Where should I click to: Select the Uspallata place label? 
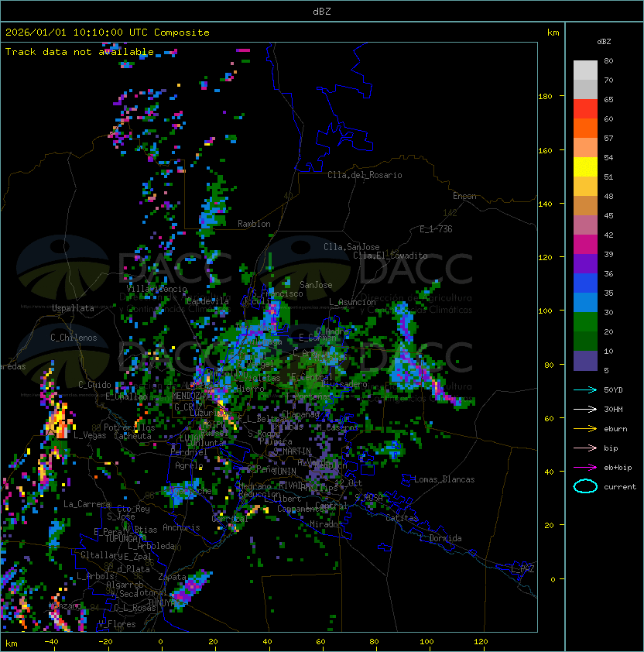tap(73, 308)
